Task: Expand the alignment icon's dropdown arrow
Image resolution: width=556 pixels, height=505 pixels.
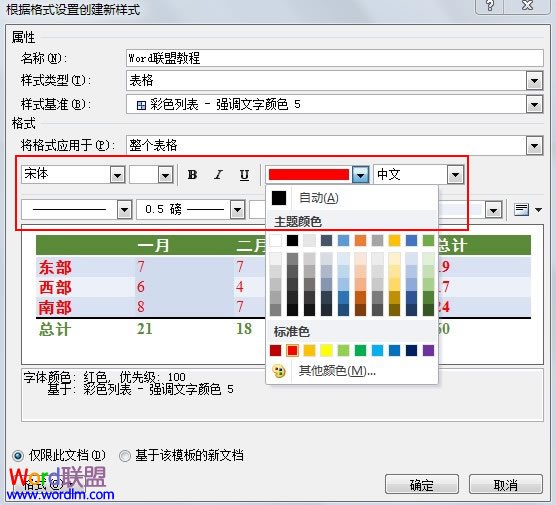Action: click(538, 210)
